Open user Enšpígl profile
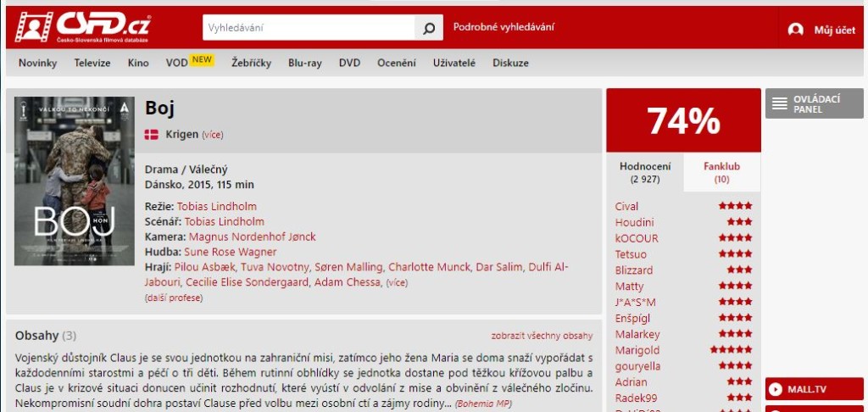Viewport: 868px width, 412px height. coord(632,319)
